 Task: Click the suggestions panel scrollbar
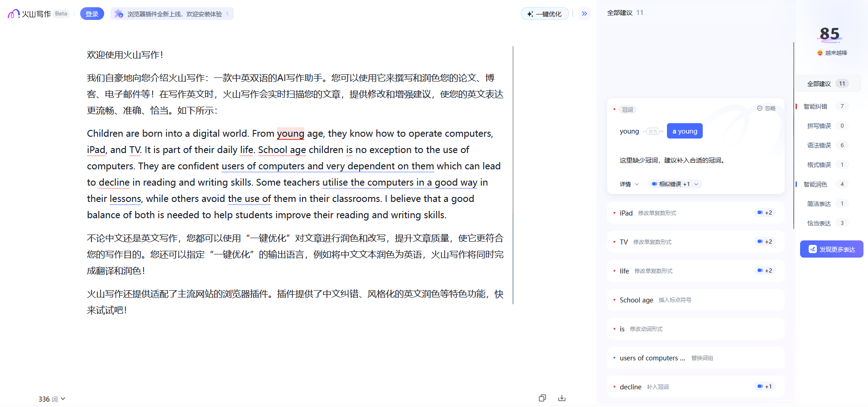coord(794,136)
